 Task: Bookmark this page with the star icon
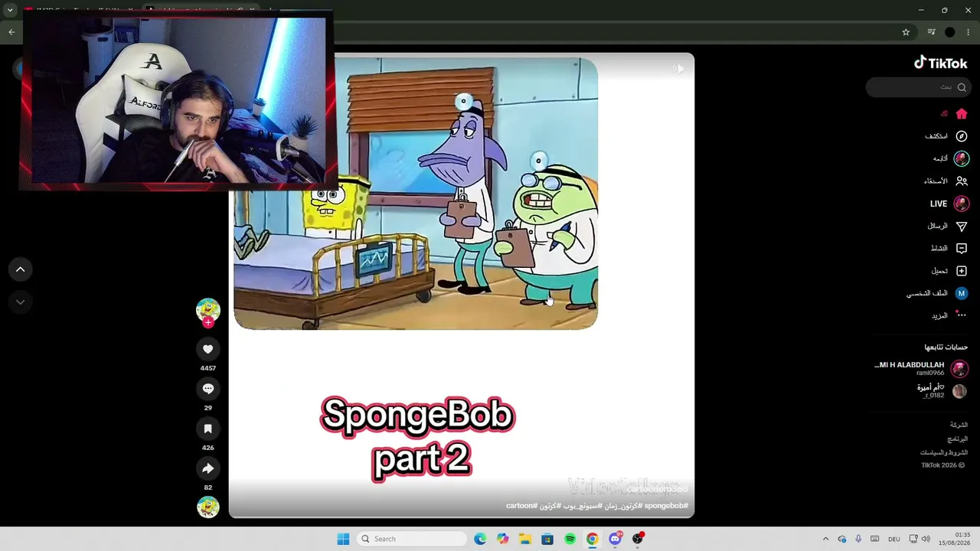point(906,32)
